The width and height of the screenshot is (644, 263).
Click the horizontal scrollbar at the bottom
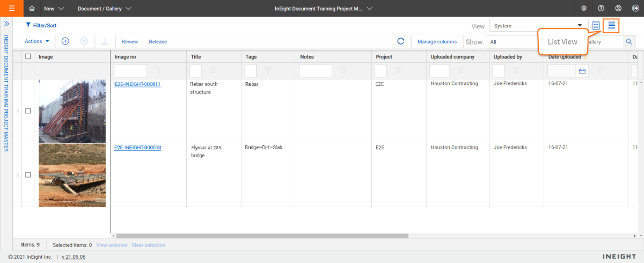262,236
